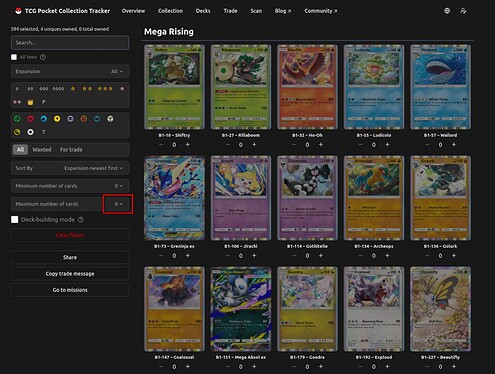Open the Beautifly card image
The height and width of the screenshot is (374, 495).
pyautogui.click(x=440, y=309)
